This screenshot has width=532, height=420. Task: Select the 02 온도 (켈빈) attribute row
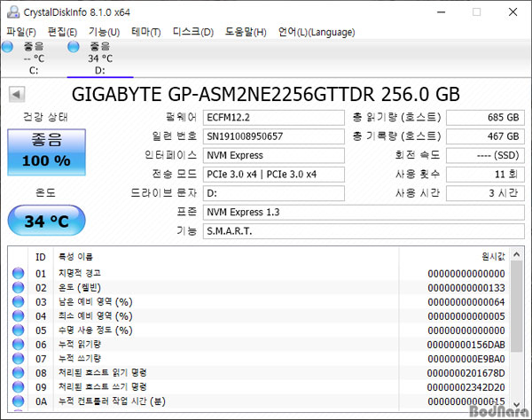coord(266,288)
